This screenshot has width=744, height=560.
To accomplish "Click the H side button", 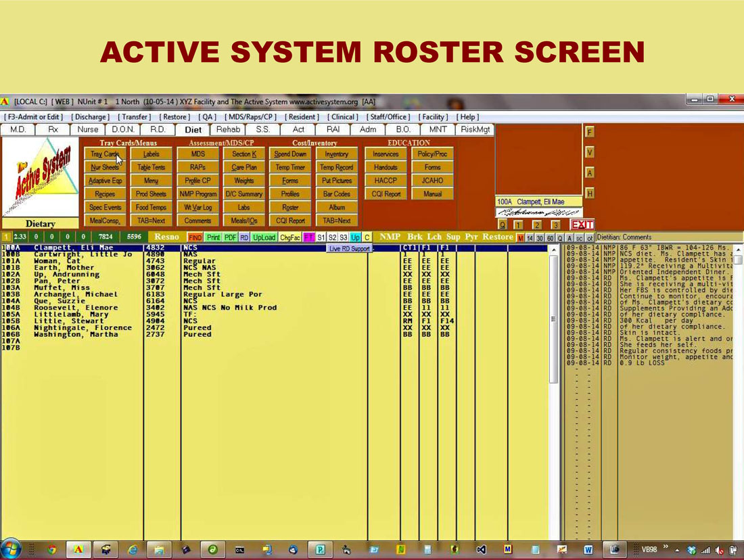I will pyautogui.click(x=589, y=193).
